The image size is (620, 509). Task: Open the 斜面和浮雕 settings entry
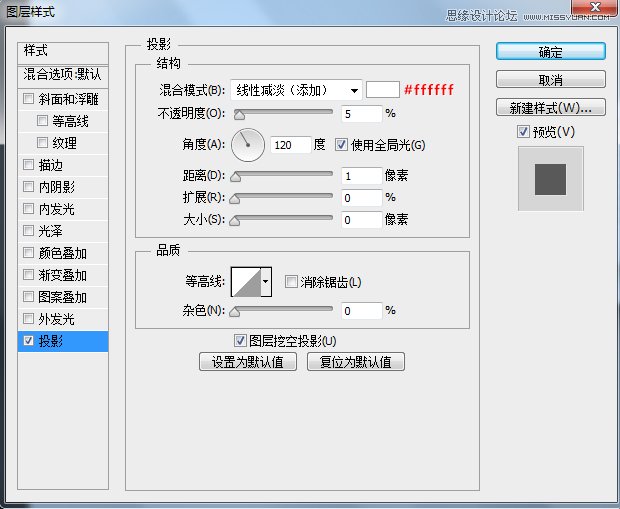pos(68,99)
